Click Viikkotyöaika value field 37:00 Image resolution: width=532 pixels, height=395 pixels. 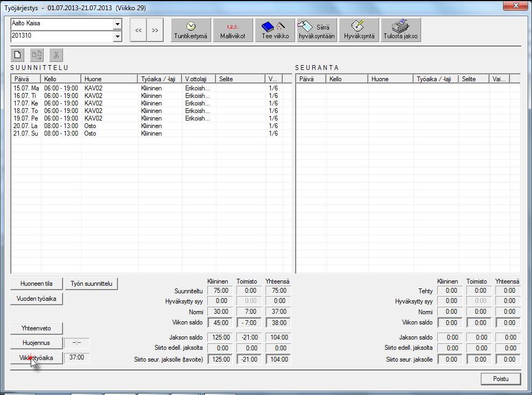pos(76,357)
